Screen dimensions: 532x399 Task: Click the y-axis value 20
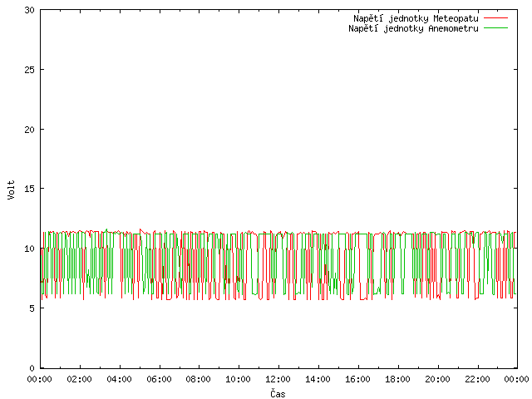[30, 130]
